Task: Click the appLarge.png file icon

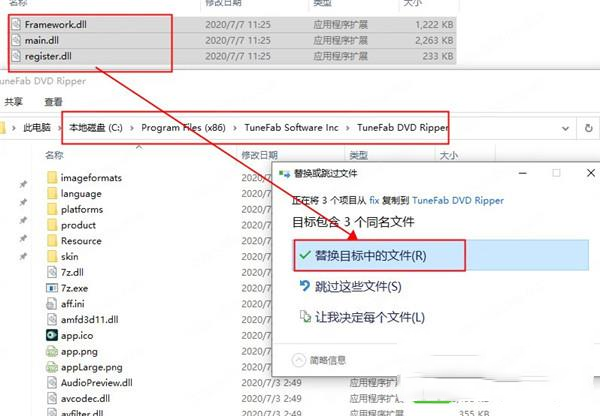Action: click(53, 366)
